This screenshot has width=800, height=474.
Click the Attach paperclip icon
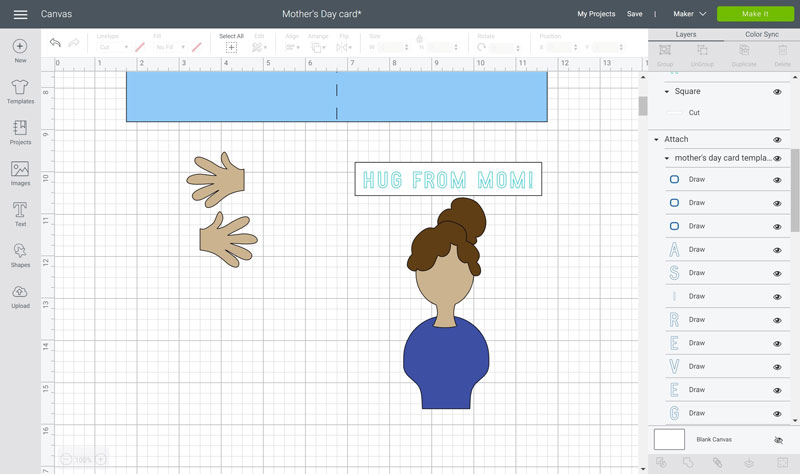click(717, 463)
